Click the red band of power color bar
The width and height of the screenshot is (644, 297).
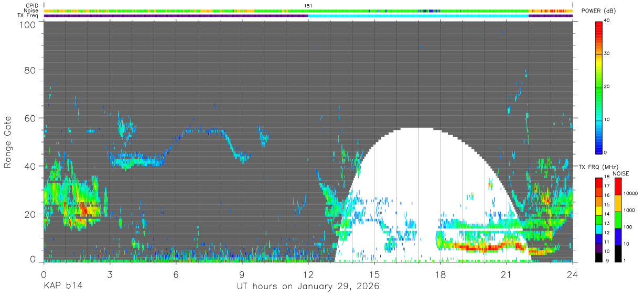coord(598,31)
